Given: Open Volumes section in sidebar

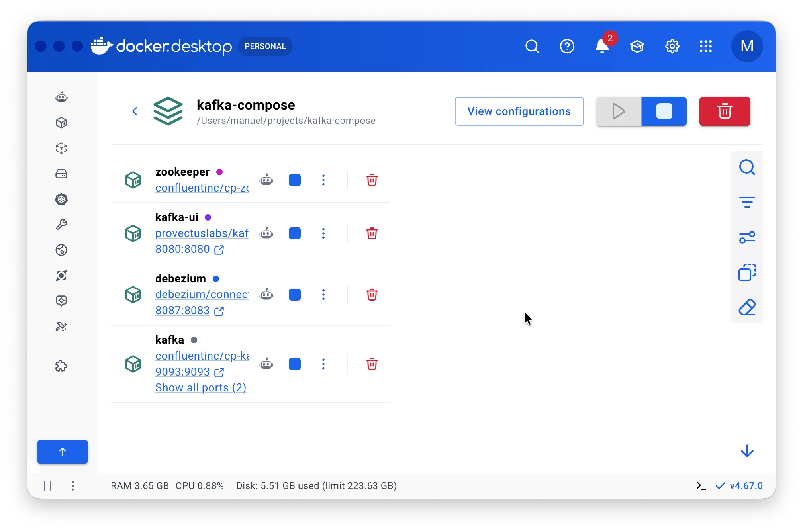Looking at the screenshot, I should pyautogui.click(x=61, y=174).
